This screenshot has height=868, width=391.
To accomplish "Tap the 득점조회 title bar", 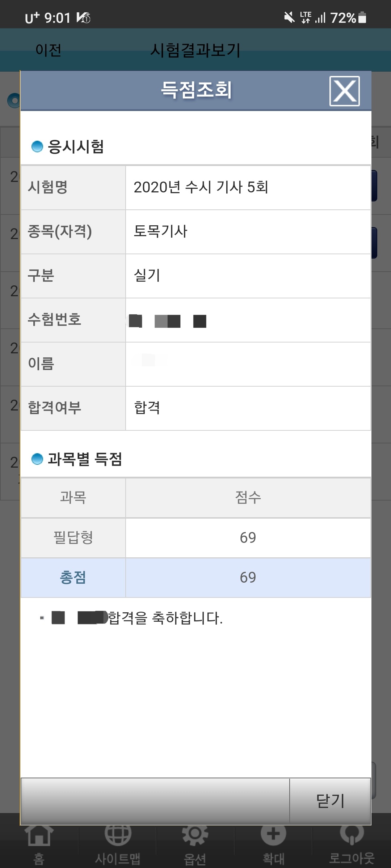I will (x=196, y=91).
